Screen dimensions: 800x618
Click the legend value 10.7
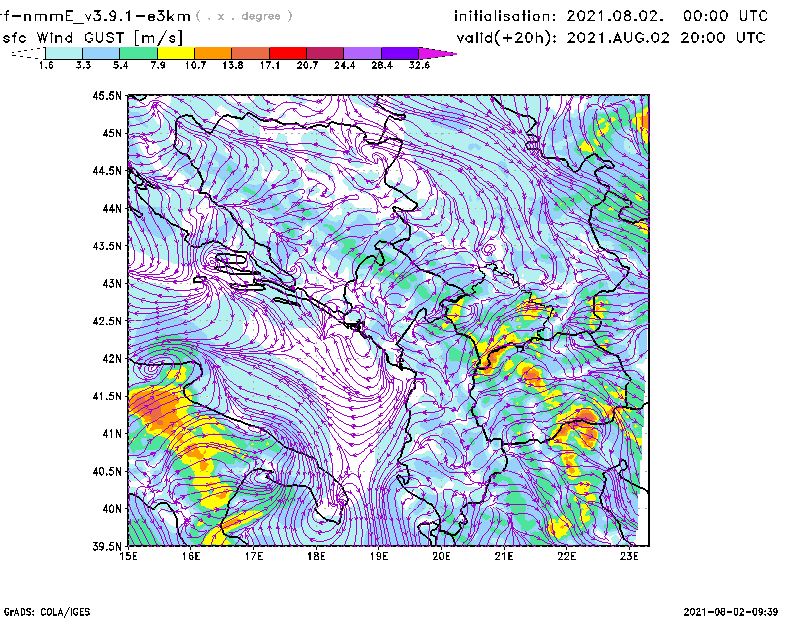[195, 65]
